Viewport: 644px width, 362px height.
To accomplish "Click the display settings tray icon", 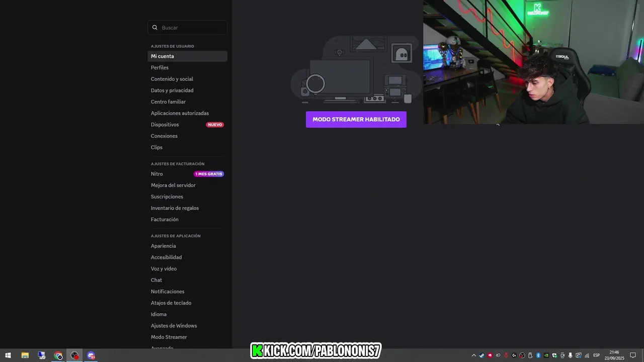I will click(x=579, y=355).
